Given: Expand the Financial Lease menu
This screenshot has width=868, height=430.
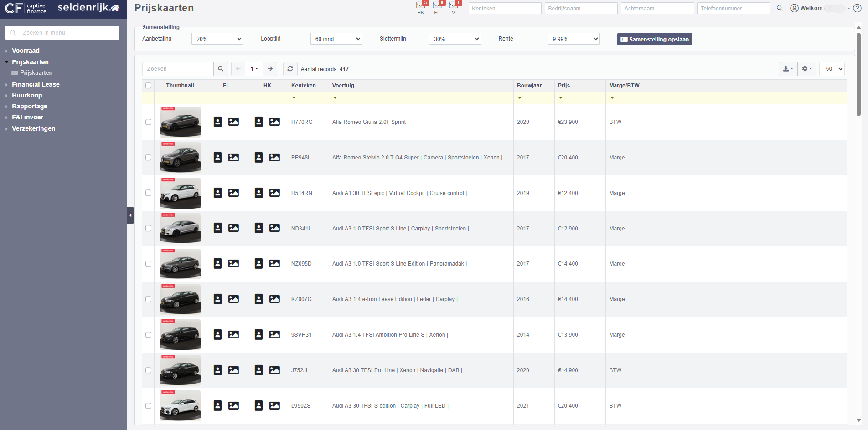Looking at the screenshot, I should coord(36,84).
